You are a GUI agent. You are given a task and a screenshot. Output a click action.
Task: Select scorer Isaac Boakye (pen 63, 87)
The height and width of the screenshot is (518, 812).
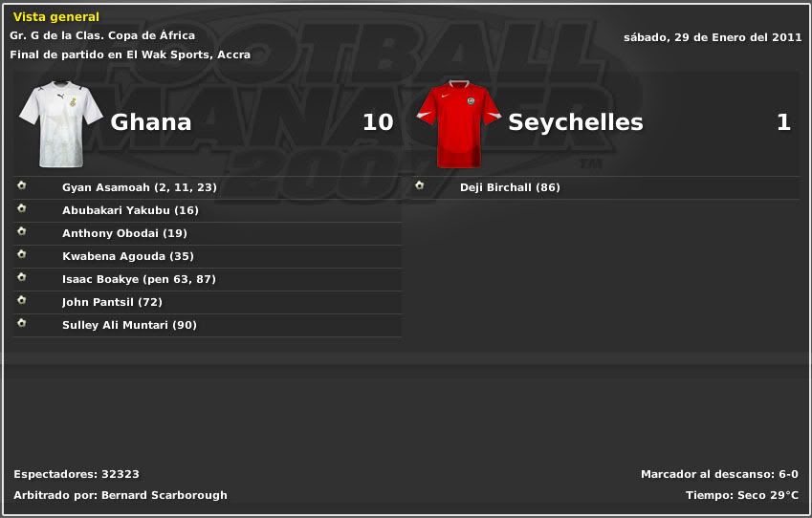[x=139, y=279]
